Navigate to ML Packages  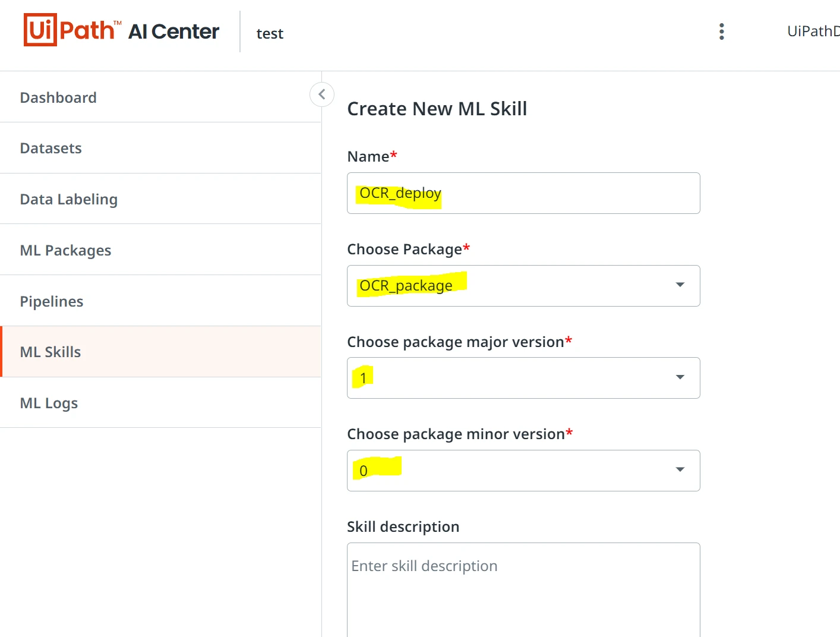pyautogui.click(x=160, y=250)
